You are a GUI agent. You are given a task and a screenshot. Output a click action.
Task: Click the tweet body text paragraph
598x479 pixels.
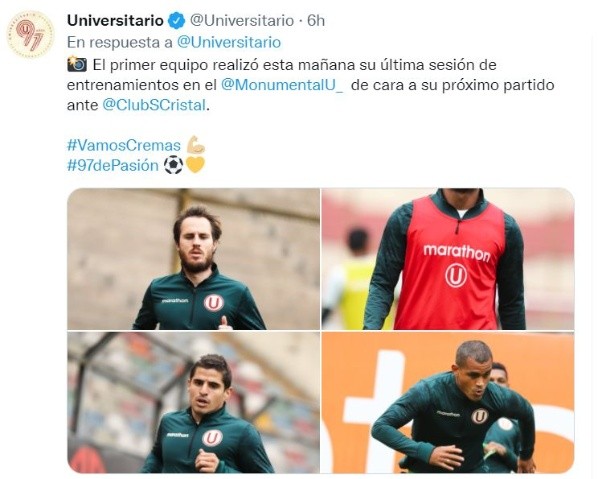click(310, 85)
